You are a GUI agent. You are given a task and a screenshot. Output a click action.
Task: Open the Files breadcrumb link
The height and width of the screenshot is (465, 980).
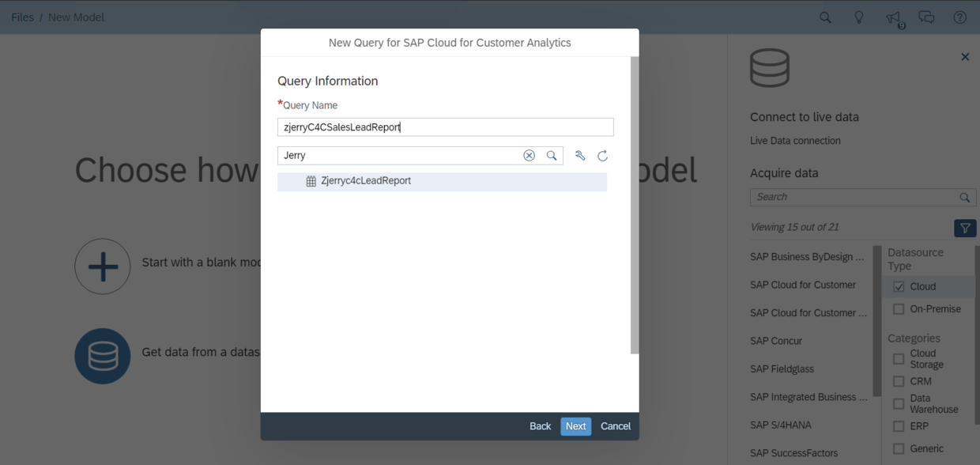22,17
